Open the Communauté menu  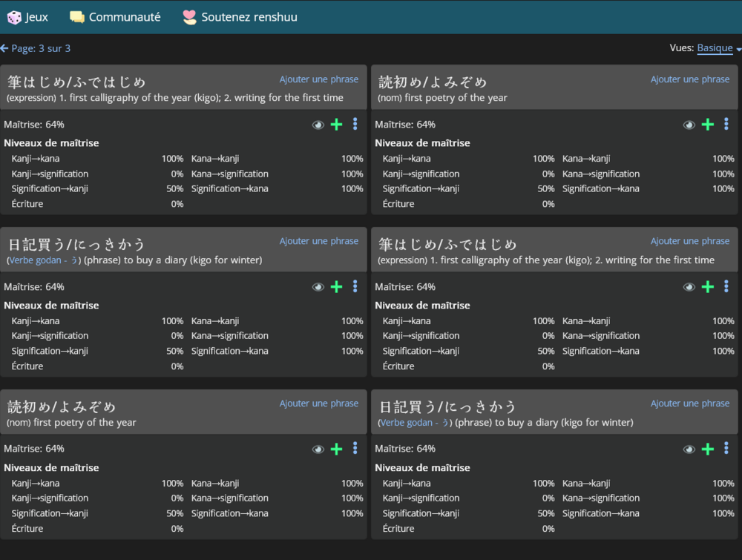[115, 17]
